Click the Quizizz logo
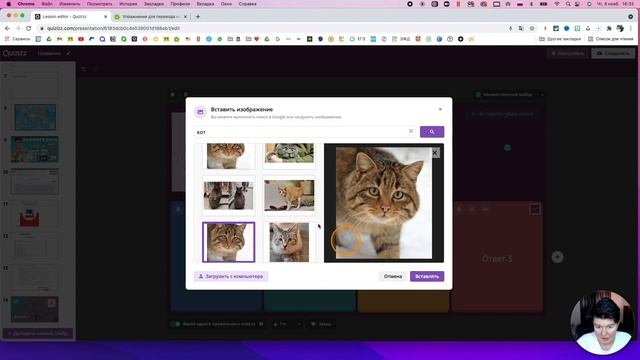The height and width of the screenshot is (360, 640). (15, 53)
